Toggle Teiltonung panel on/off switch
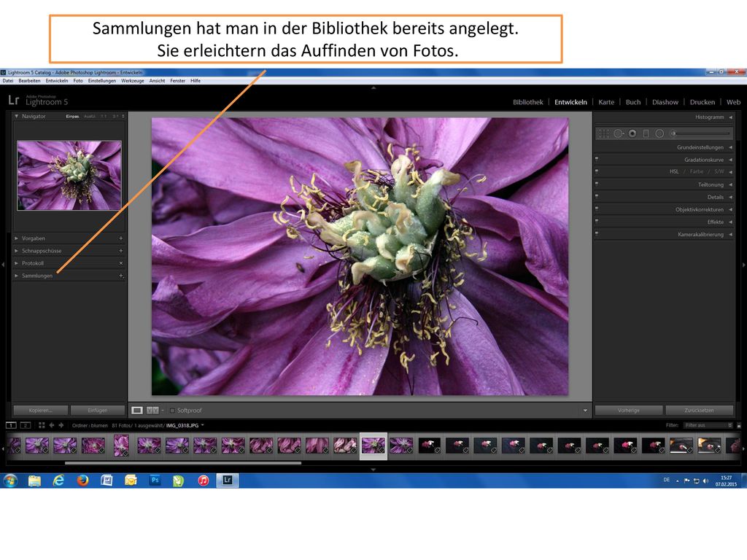747x560 pixels. coord(597,184)
